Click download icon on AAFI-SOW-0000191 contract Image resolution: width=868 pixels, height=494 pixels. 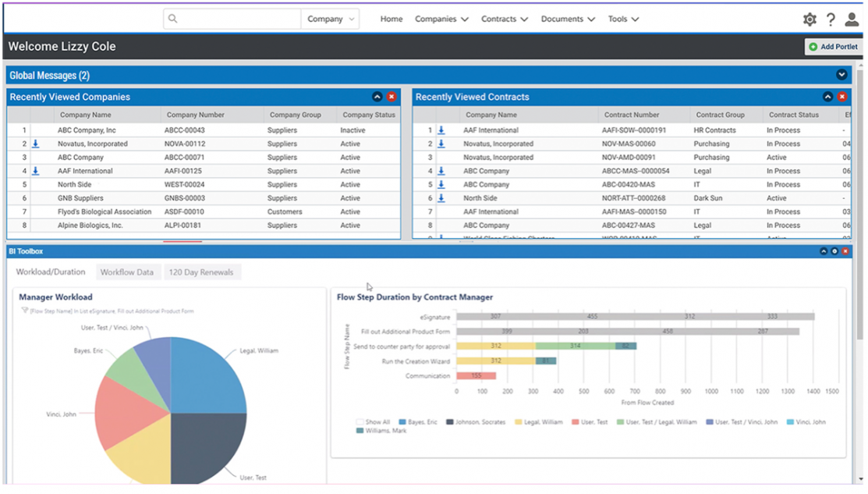(441, 130)
